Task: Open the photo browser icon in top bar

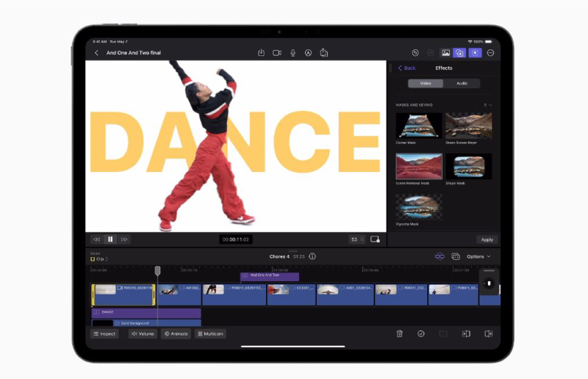Action: (x=445, y=53)
